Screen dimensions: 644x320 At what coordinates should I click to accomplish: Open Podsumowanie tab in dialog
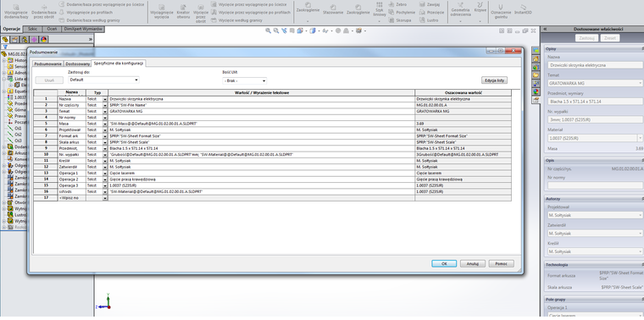(47, 64)
